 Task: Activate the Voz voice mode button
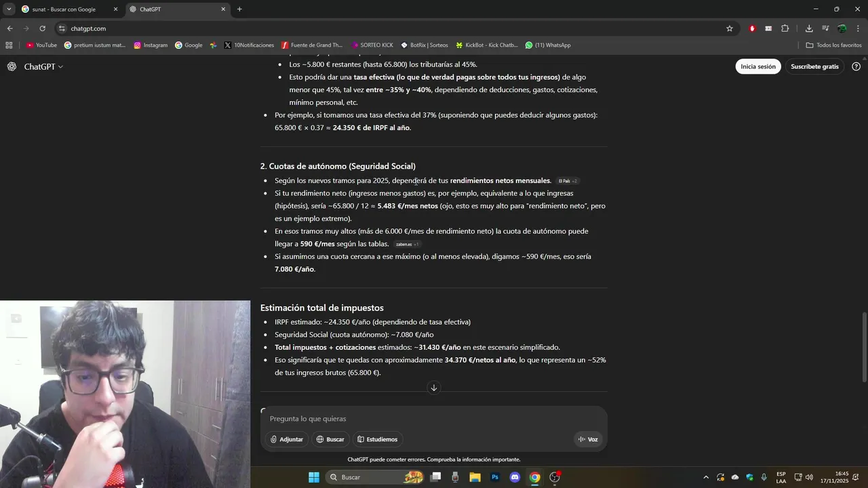pos(588,439)
